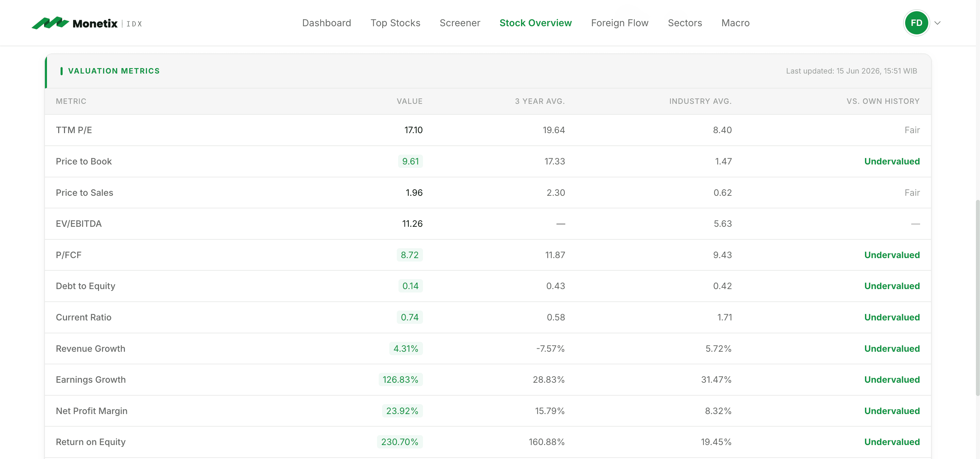Click the Return on Equity value 230.70%
980x459 pixels.
[399, 442]
